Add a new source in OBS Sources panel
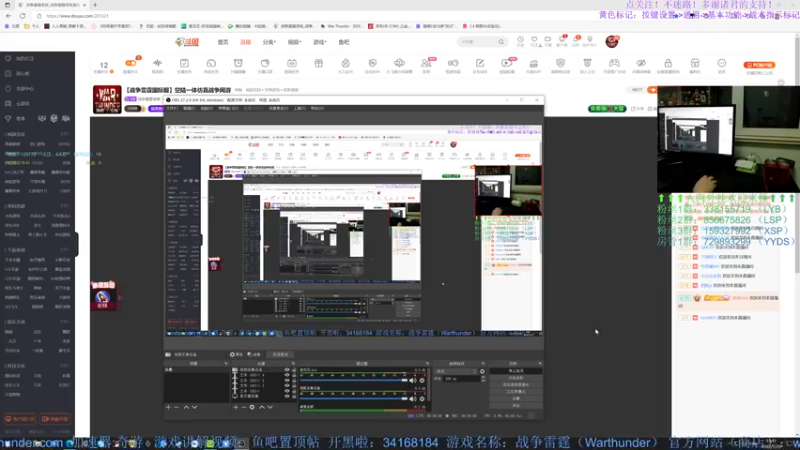This screenshot has width=800, height=450. 236,407
